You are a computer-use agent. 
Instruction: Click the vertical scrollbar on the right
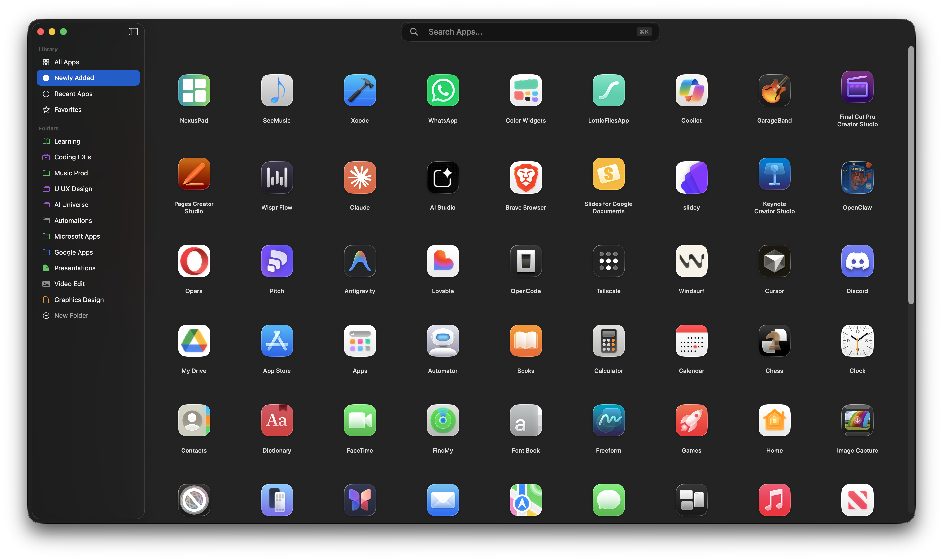911,174
